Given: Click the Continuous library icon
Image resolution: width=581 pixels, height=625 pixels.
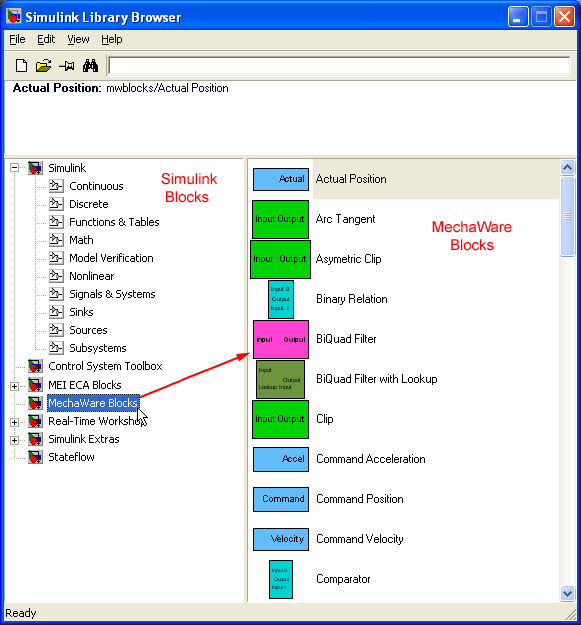Looking at the screenshot, I should (x=56, y=186).
